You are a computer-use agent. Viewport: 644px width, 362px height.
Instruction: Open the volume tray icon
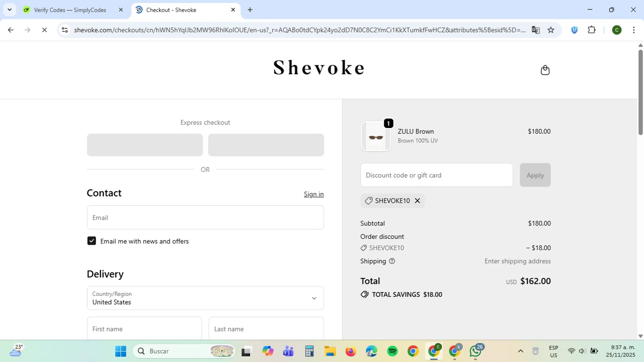tap(582, 351)
